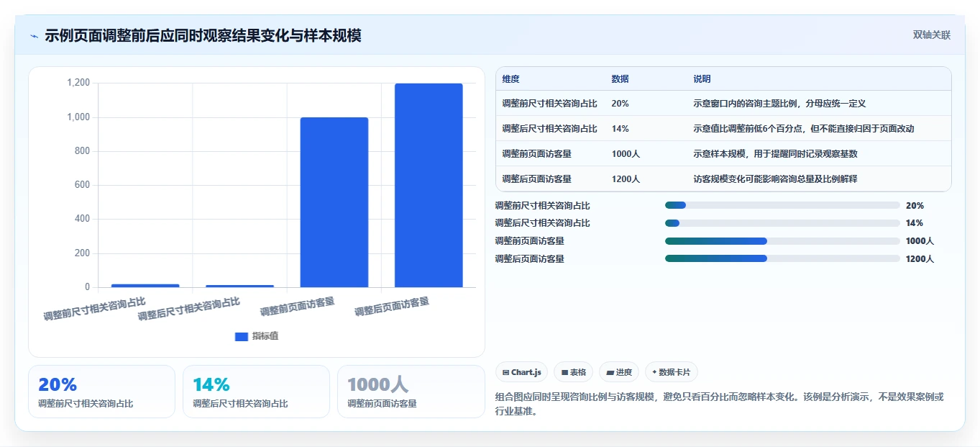This screenshot has height=447, width=980.
Task: Click the x-axis label 调整前尺寸相关咨询占比
Action: tap(94, 308)
